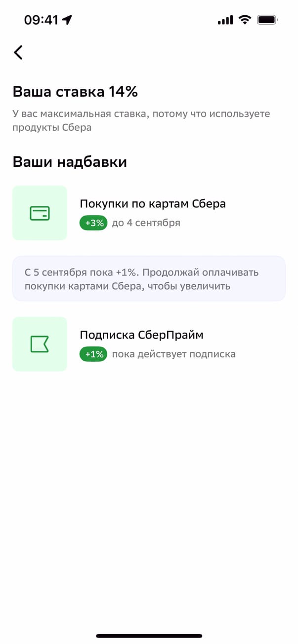
Task: Tap the battery status icon
Action: click(268, 20)
